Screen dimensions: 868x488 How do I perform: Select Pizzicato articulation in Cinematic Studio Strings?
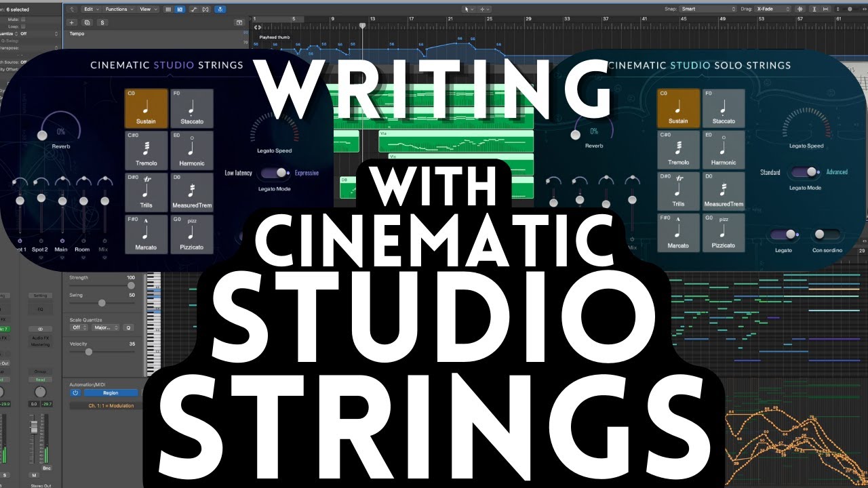pyautogui.click(x=192, y=235)
